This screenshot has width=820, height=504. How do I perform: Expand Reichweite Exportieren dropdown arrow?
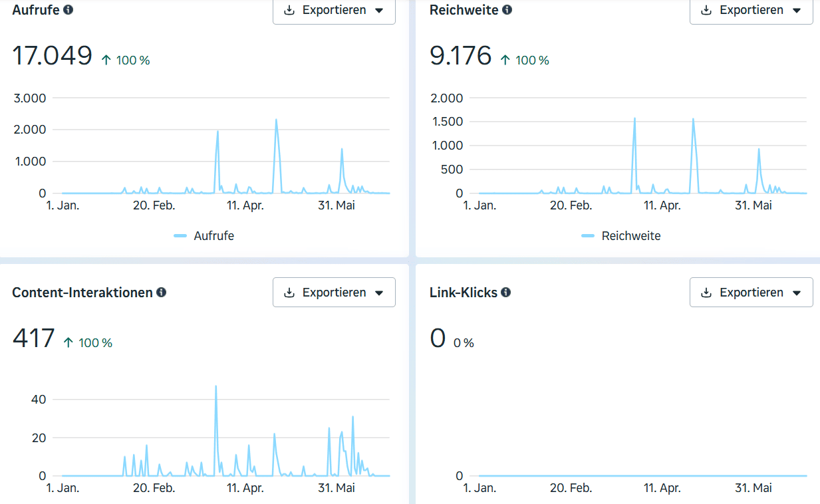pyautogui.click(x=797, y=11)
